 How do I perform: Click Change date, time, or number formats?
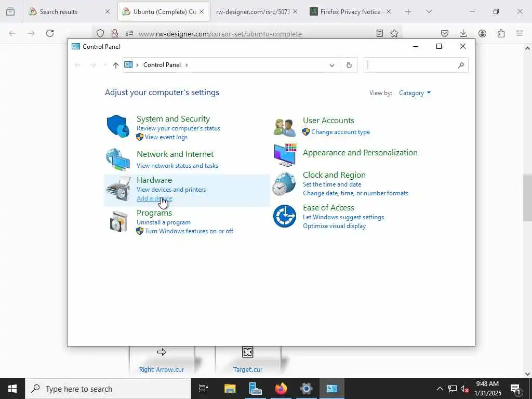click(x=355, y=193)
